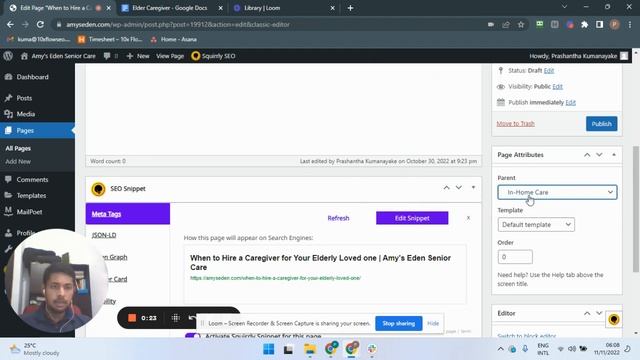Click View Page in the admin bar
This screenshot has width=640, height=360.
(170, 56)
